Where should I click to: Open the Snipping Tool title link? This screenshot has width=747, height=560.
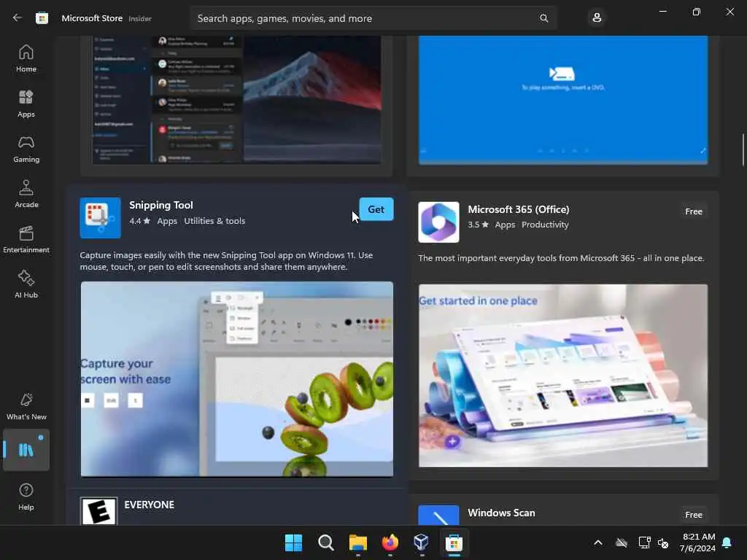(161, 205)
